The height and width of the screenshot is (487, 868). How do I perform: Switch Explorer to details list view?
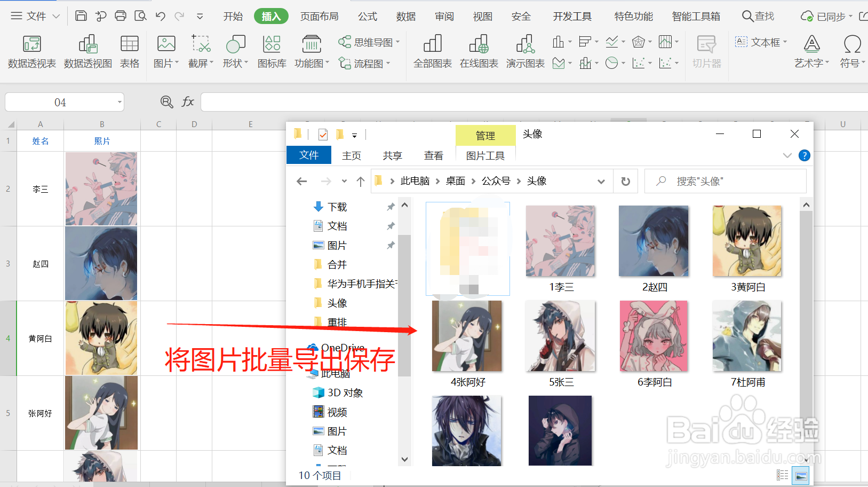(x=783, y=475)
